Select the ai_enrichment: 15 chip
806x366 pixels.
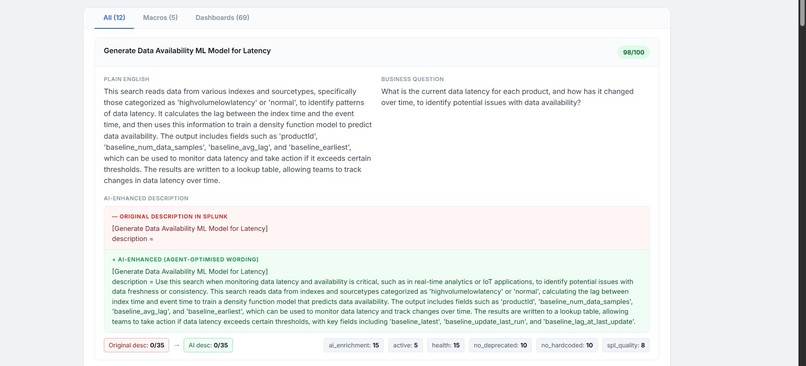point(354,345)
